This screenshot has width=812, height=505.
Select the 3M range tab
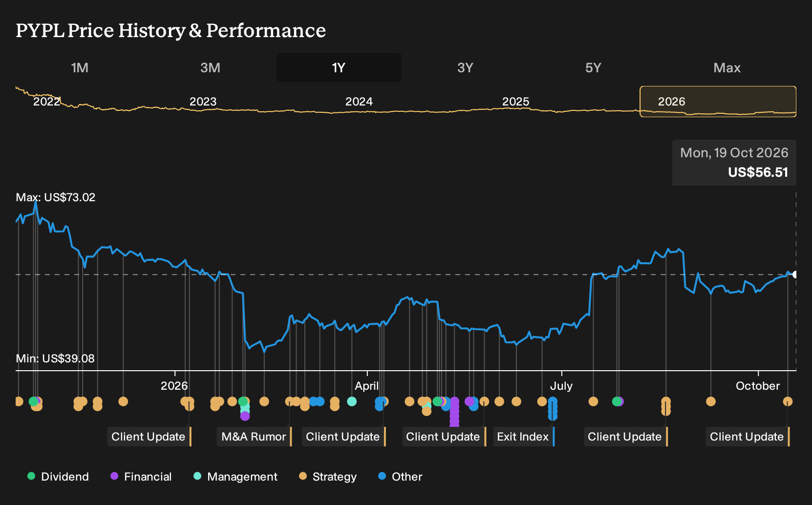click(x=210, y=67)
